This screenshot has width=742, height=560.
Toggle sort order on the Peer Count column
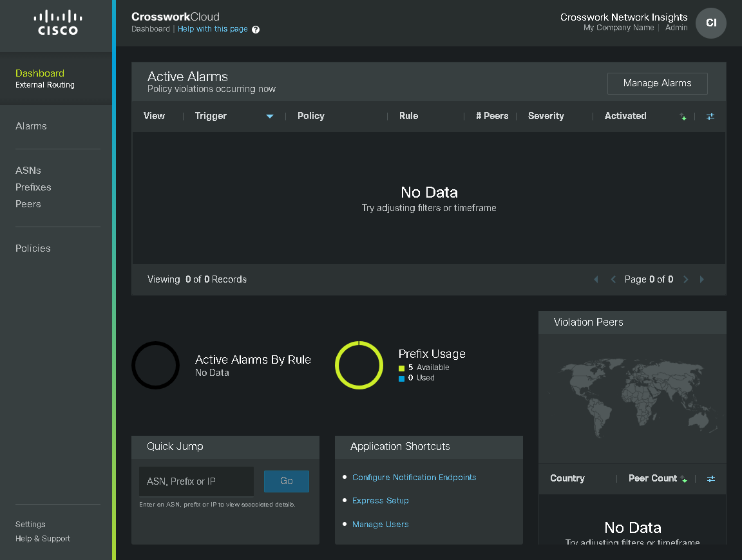pos(684,479)
